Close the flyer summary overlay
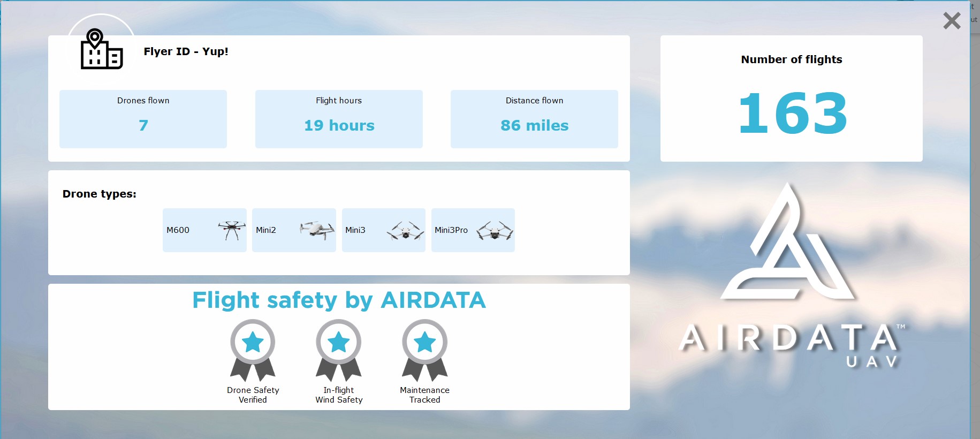The height and width of the screenshot is (439, 980). click(952, 21)
